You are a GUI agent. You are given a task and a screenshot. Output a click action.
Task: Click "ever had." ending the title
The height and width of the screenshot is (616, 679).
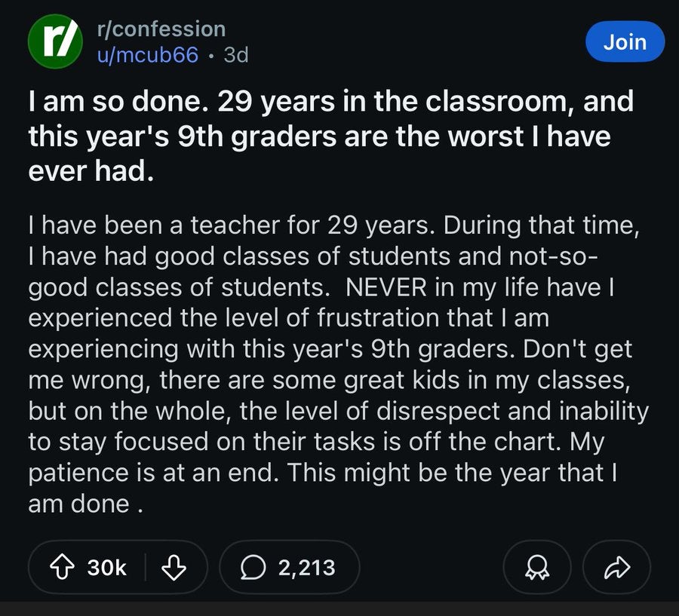point(91,171)
